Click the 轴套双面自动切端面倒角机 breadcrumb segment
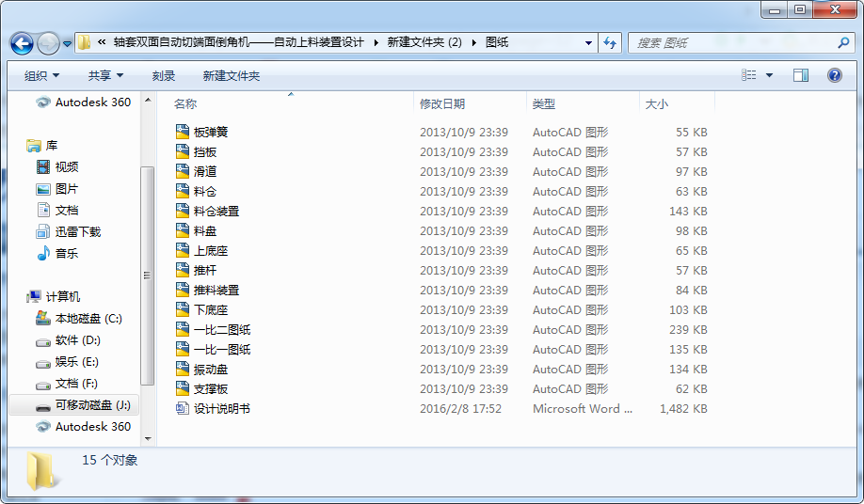Image resolution: width=864 pixels, height=504 pixels. [x=239, y=42]
